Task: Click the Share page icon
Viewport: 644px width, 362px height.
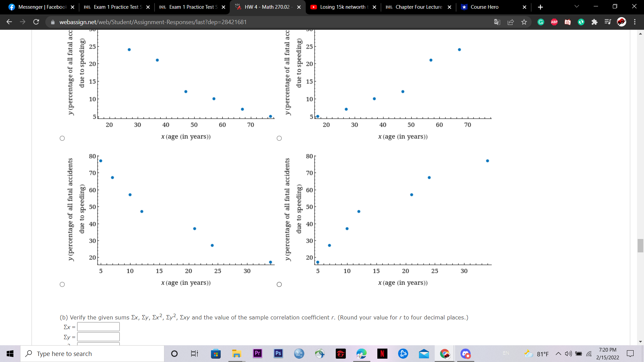Action: point(511,22)
